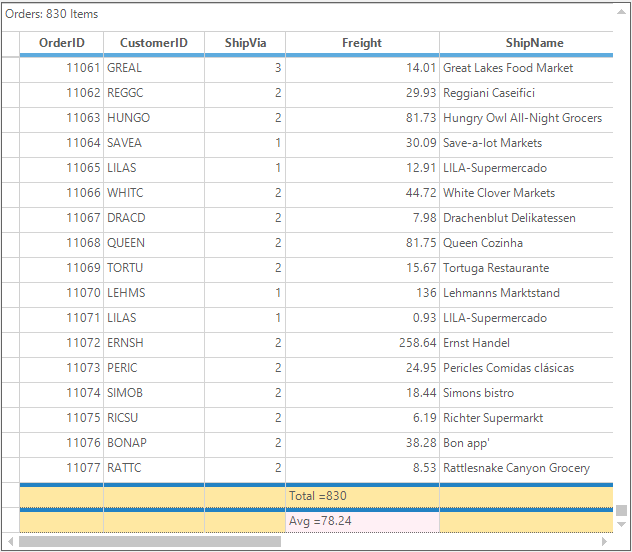
Task: Select Freight cell 7.98
Action: [362, 220]
